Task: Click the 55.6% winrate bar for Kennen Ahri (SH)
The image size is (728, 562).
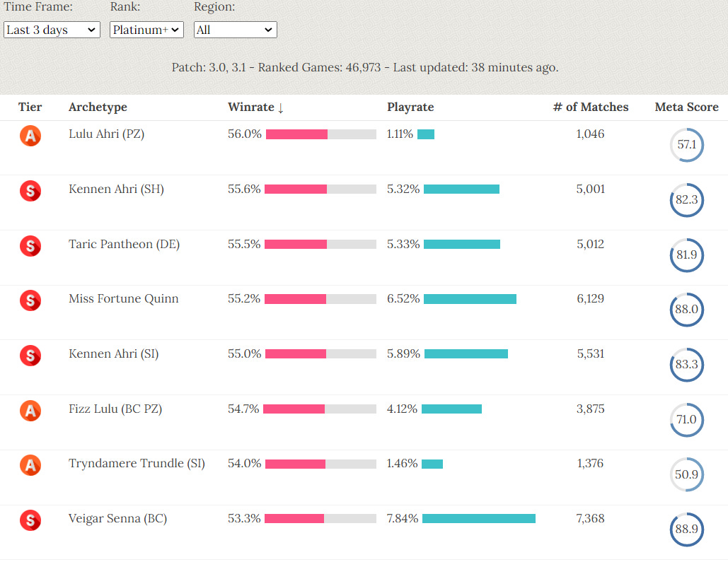Action: 320,189
